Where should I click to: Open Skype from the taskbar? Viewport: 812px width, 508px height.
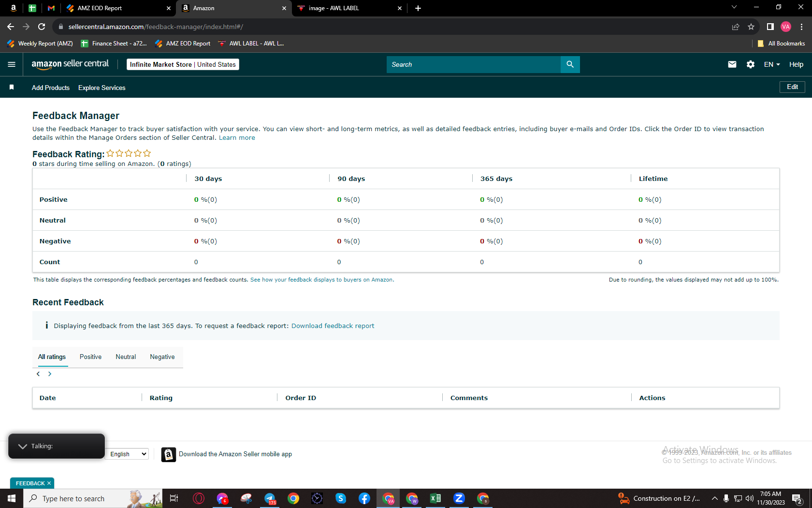341,498
